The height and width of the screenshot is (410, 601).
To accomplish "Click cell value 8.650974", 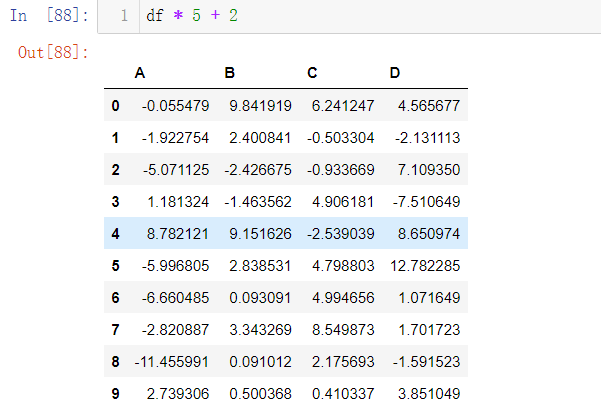I will tap(429, 234).
